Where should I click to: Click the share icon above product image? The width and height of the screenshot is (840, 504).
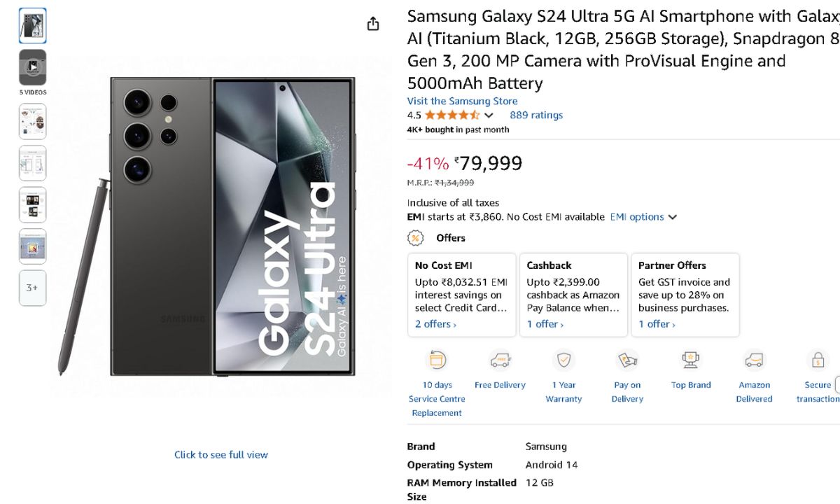click(373, 24)
